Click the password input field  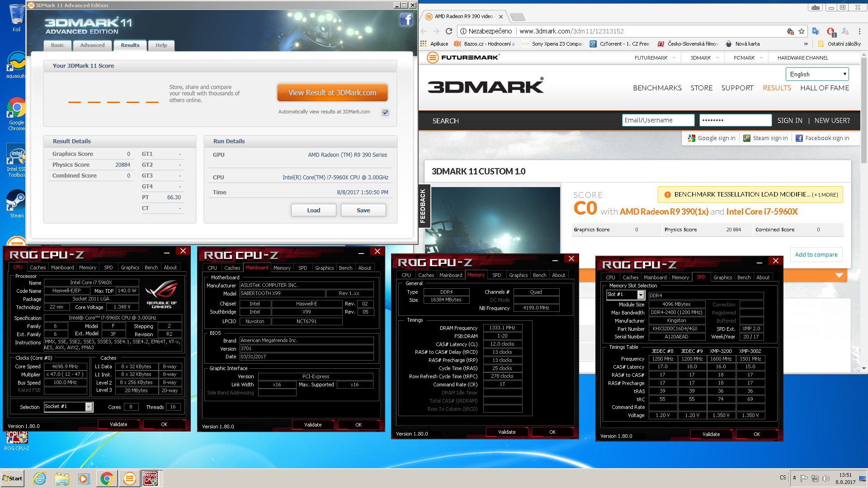click(x=736, y=120)
